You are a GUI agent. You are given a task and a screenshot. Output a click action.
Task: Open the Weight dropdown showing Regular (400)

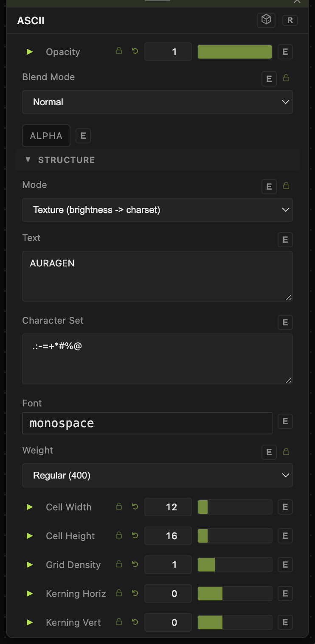157,475
